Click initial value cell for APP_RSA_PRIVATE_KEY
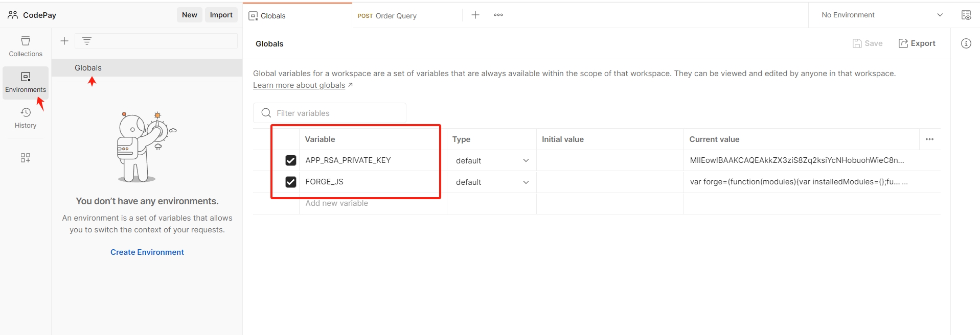980x335 pixels. [x=610, y=160]
